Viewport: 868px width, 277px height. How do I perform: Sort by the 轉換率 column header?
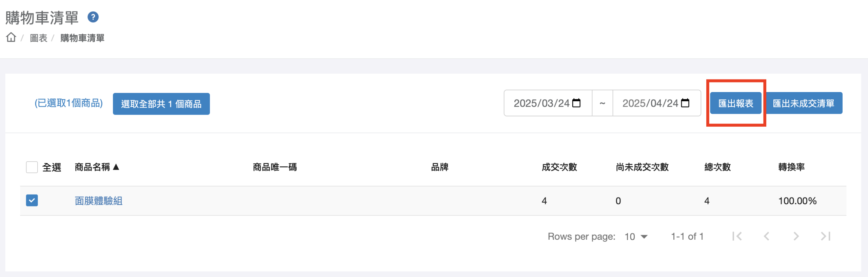pos(791,167)
